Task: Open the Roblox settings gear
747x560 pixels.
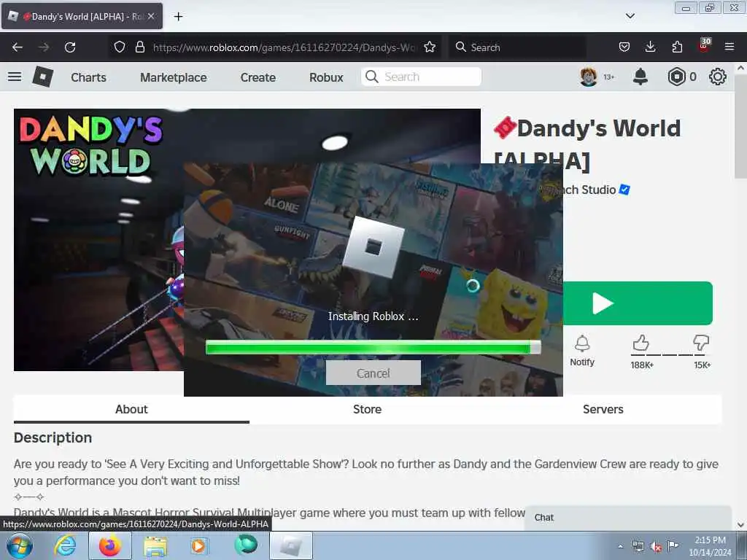Action: 718,77
